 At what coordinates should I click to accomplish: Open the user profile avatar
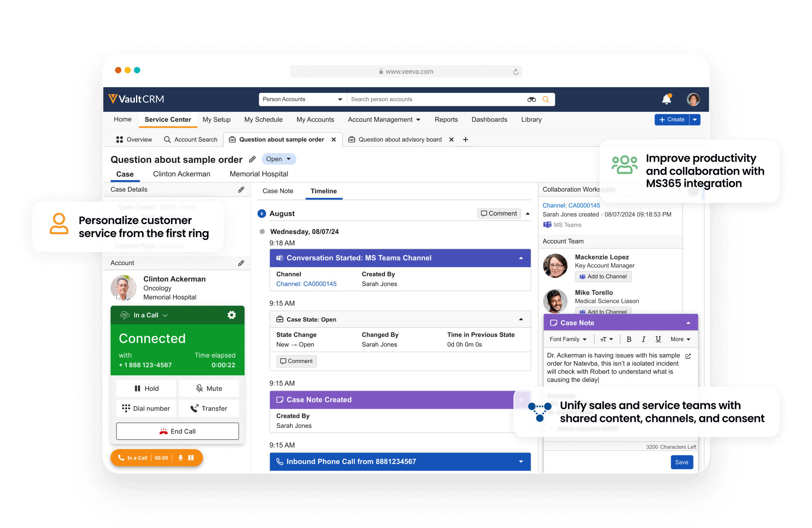693,99
